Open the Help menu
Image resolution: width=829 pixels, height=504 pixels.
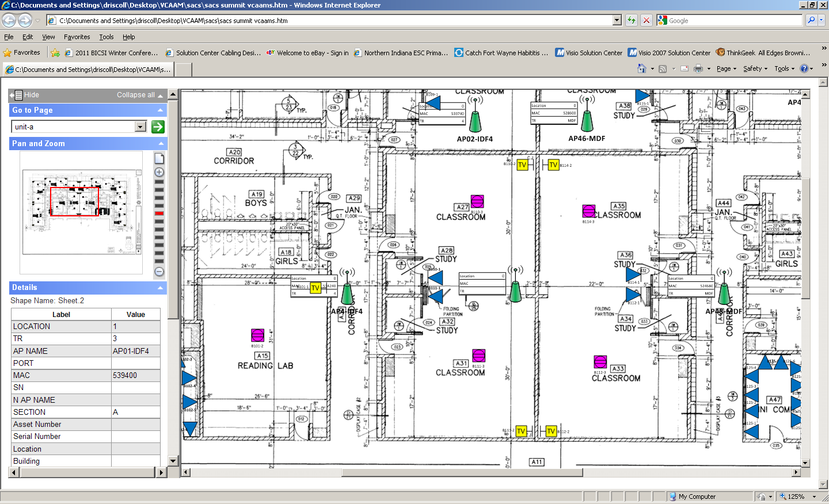(129, 37)
